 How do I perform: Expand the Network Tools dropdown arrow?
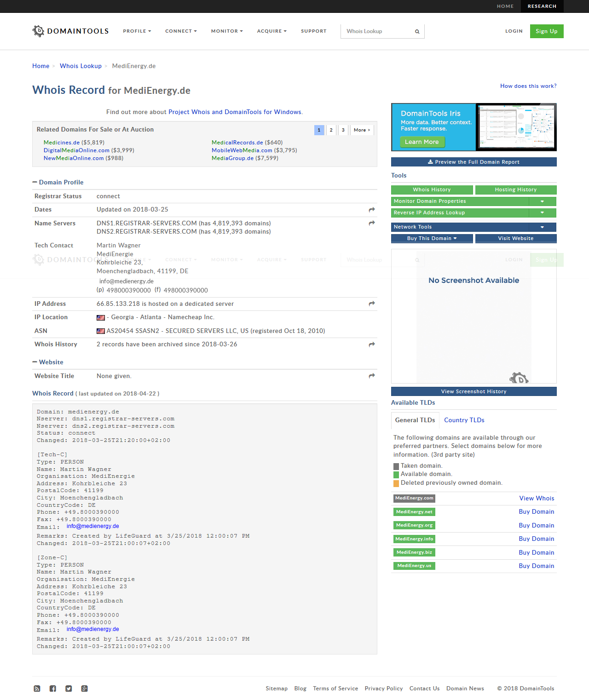(x=543, y=227)
